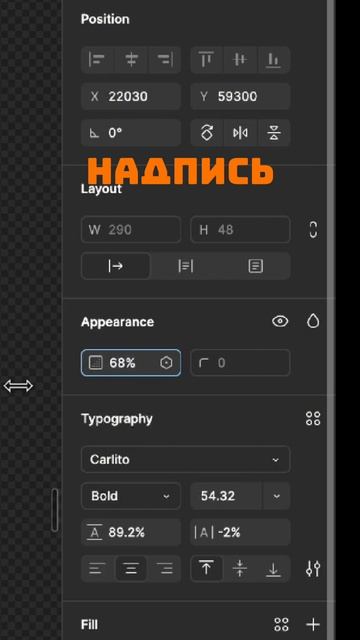
Task: Click the line height field 89.2%
Action: pos(131,532)
